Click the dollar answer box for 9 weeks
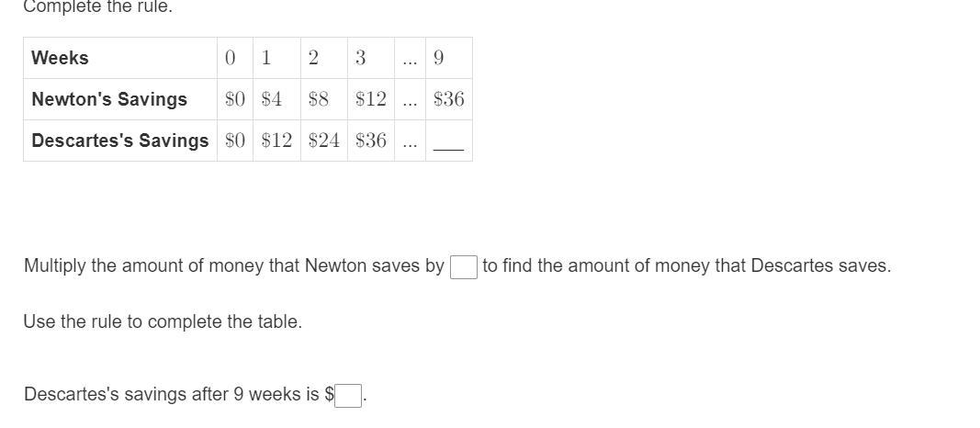This screenshot has height=428, width=980. [348, 395]
